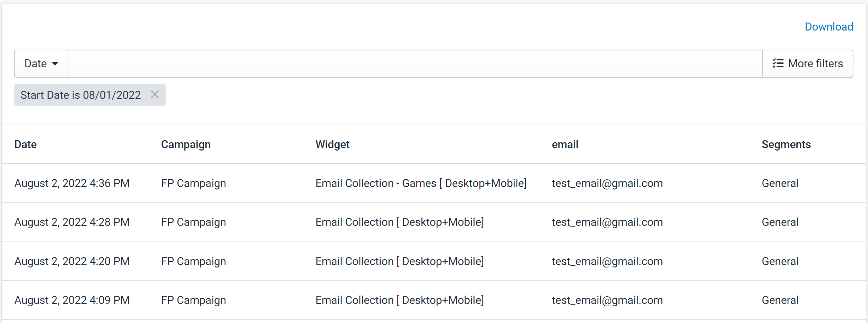Click Email Collection widget in the 4:28 PM row
This screenshot has width=868, height=323.
tap(400, 222)
